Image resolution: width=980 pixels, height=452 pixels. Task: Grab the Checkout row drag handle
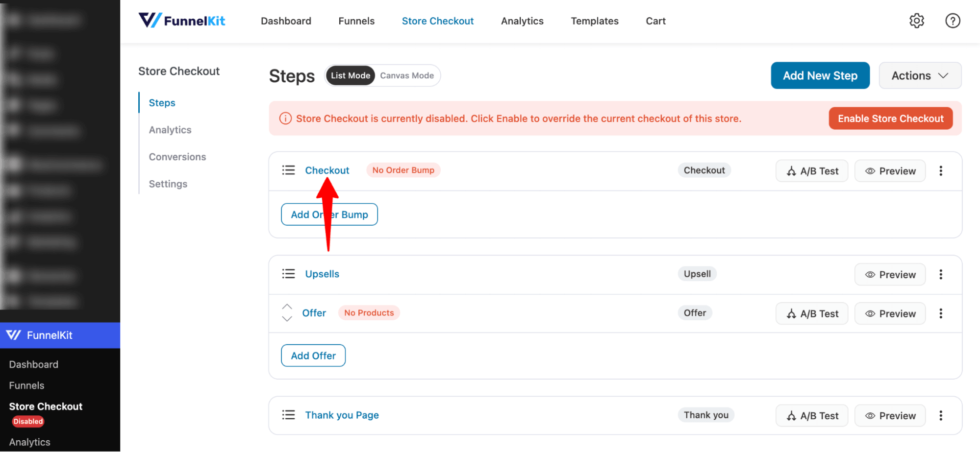(x=288, y=170)
